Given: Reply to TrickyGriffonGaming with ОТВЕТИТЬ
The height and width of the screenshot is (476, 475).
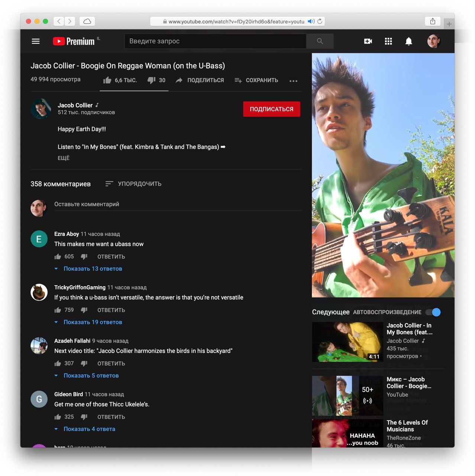Looking at the screenshot, I should [x=111, y=310].
